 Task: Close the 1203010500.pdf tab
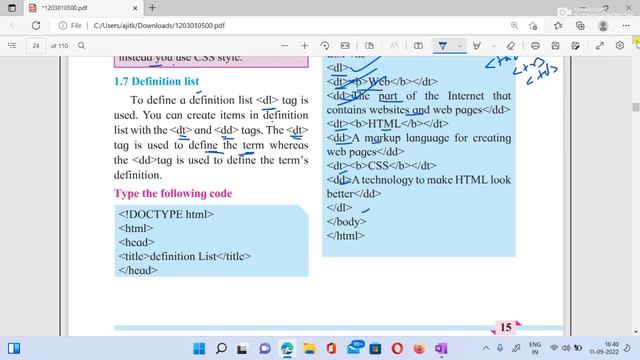[x=136, y=8]
